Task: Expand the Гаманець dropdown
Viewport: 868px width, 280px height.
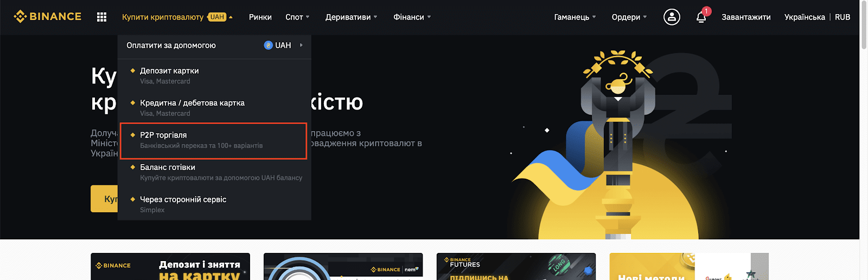Action: point(575,17)
